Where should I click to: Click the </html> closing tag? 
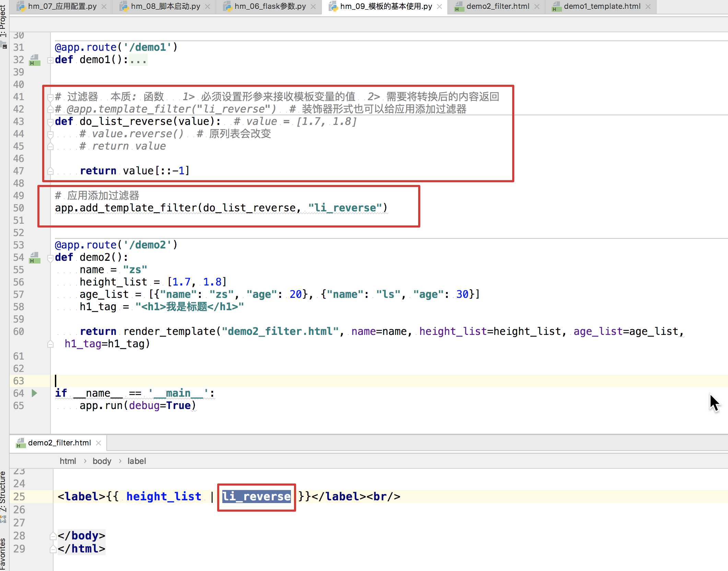pos(82,549)
